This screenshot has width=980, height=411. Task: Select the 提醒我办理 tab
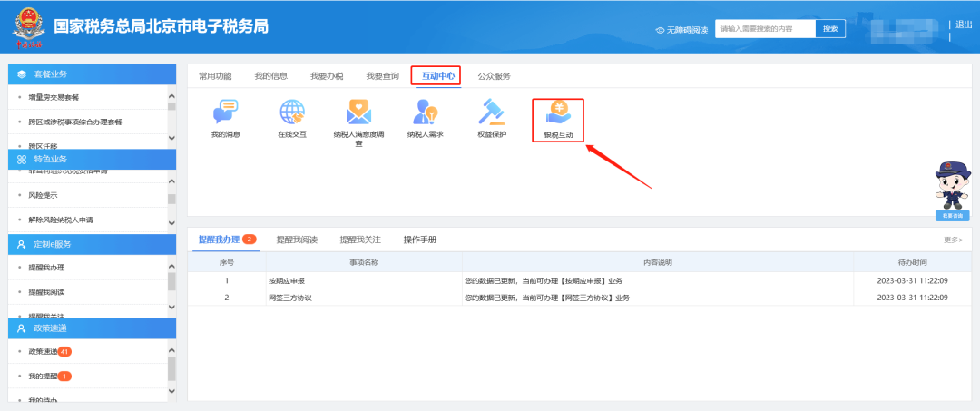[219, 240]
